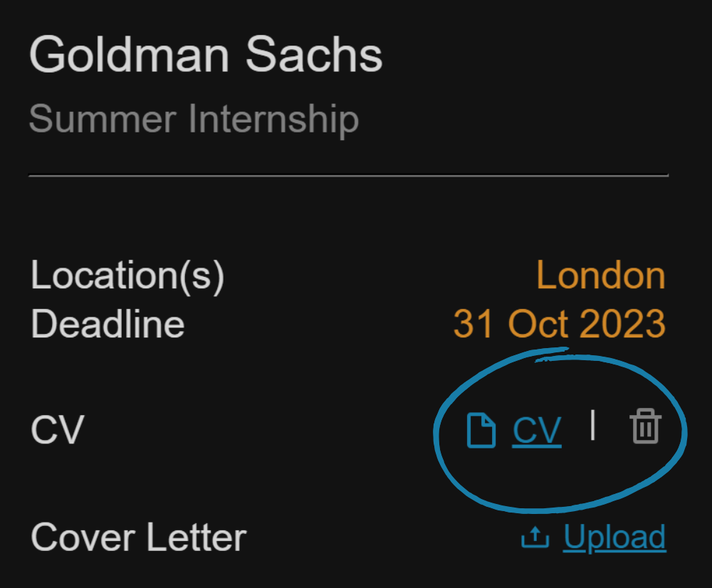
Task: Click the Deadline label
Action: (108, 324)
